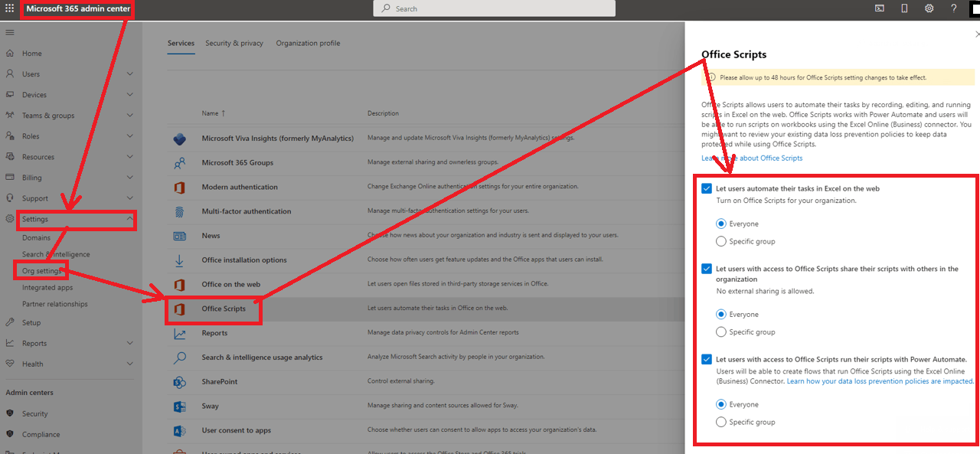Expand the Resources chevron in sidebar
This screenshot has width=980, height=454.
129,157
